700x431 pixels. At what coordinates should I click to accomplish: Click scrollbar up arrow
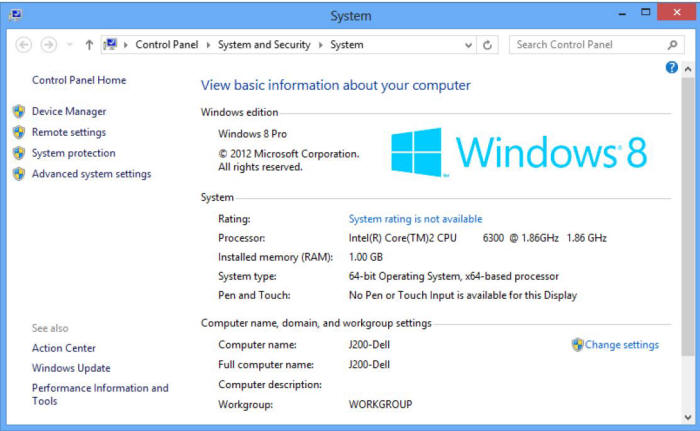pos(688,69)
